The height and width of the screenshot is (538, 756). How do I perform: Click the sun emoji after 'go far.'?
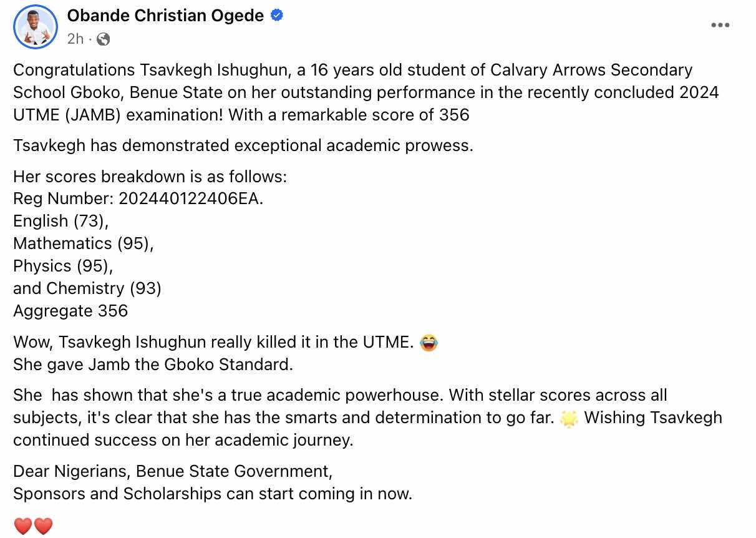tap(569, 418)
